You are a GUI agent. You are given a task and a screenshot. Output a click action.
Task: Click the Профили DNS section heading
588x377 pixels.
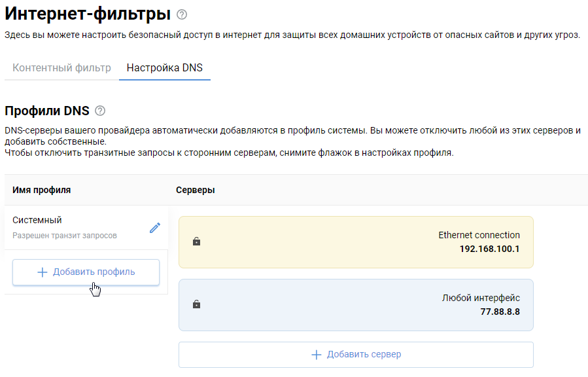[46, 111]
